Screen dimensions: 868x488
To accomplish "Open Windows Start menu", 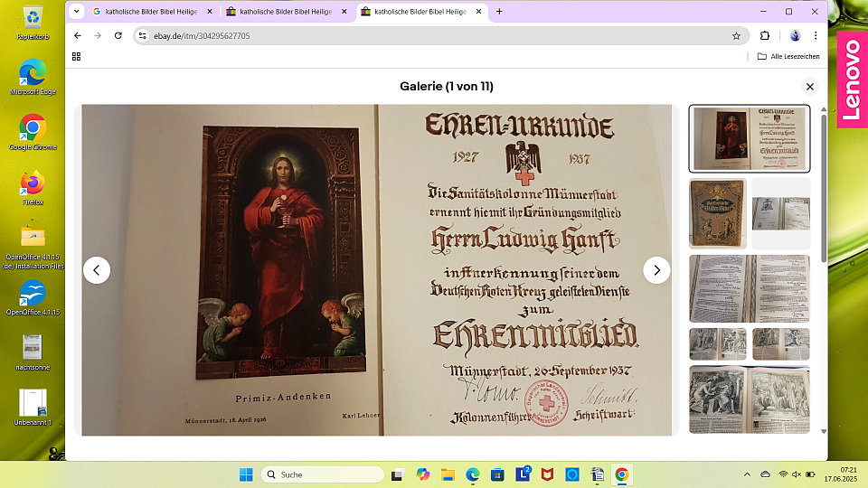I will [246, 474].
